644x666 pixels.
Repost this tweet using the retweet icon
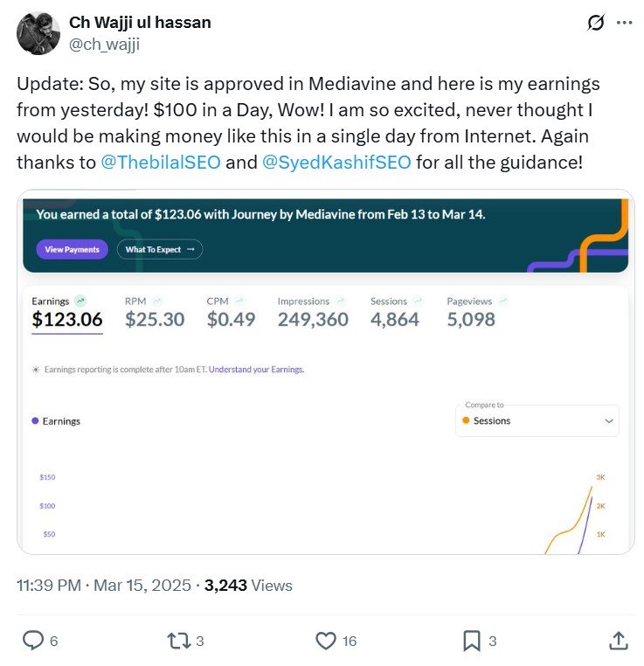pyautogui.click(x=177, y=641)
